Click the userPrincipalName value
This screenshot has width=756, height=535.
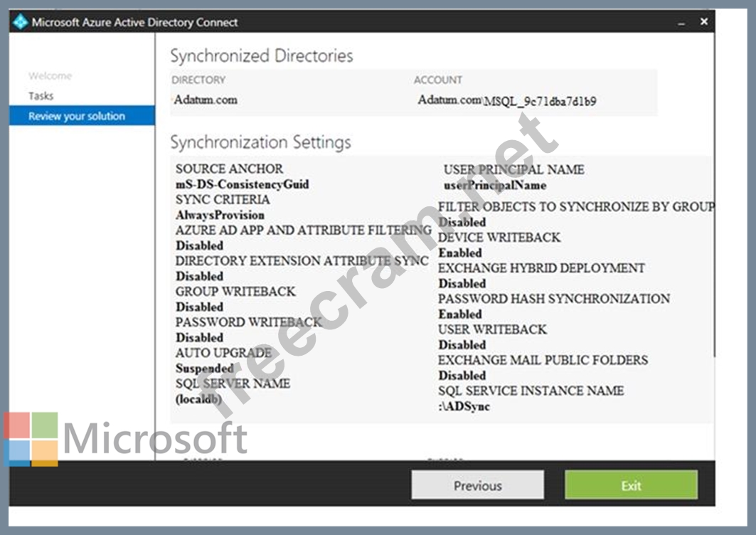point(495,185)
